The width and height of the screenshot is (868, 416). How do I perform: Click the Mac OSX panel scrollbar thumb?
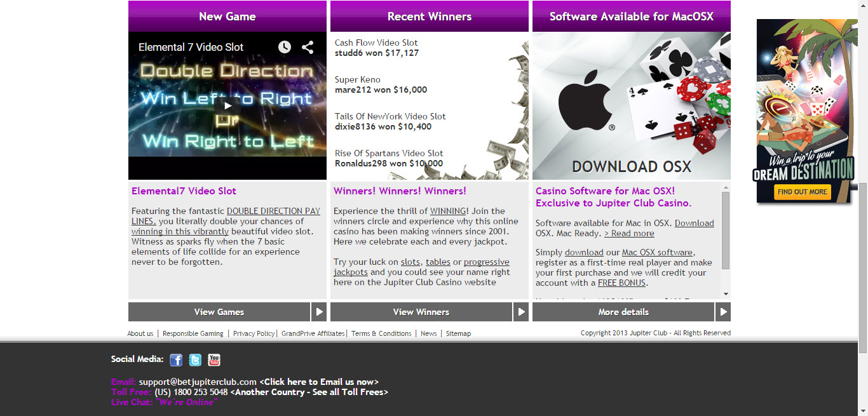pyautogui.click(x=726, y=231)
